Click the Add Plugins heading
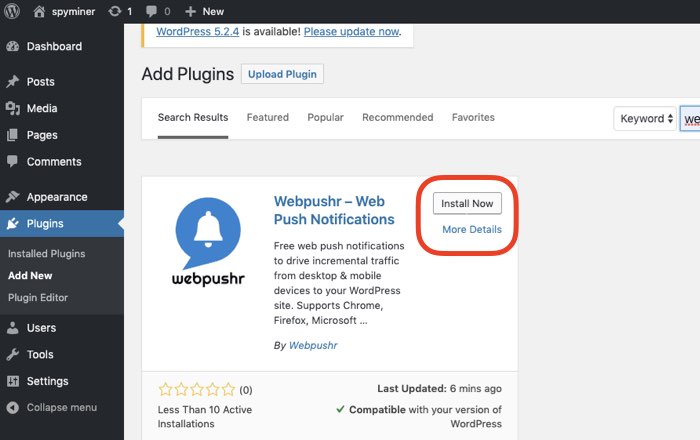 pyautogui.click(x=188, y=74)
